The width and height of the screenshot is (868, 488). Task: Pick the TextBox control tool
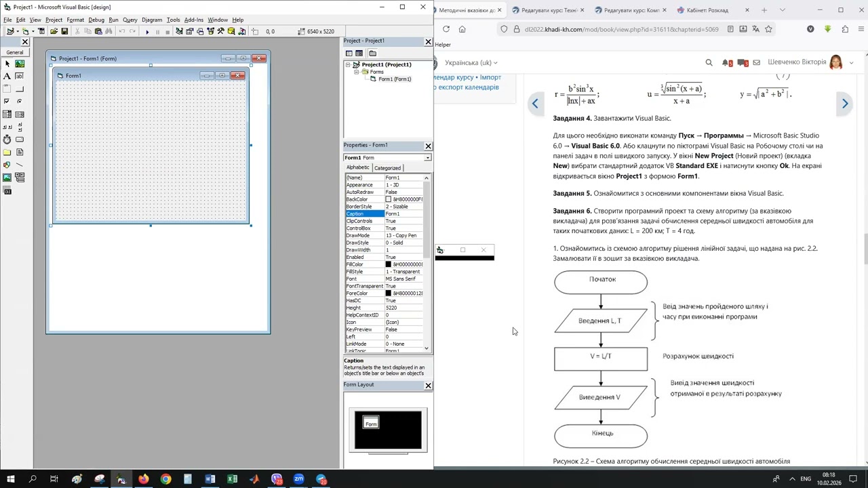pyautogui.click(x=20, y=76)
